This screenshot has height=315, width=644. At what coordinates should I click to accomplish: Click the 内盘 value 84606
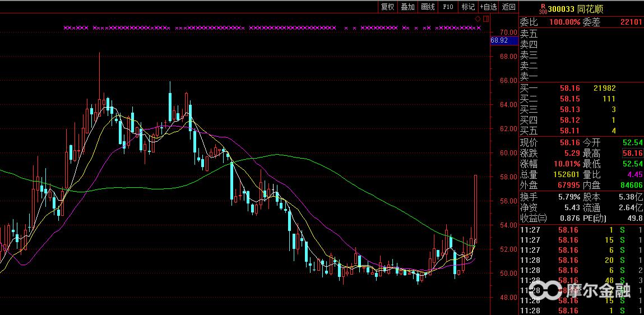click(x=632, y=185)
